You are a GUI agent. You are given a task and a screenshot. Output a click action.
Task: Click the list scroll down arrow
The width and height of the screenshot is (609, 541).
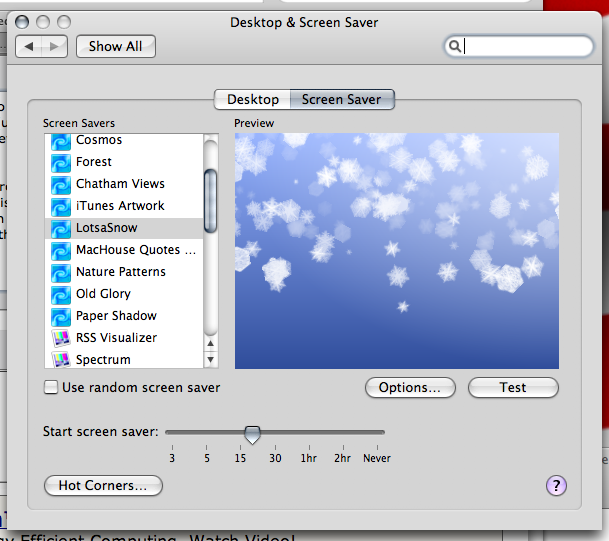[x=211, y=360]
